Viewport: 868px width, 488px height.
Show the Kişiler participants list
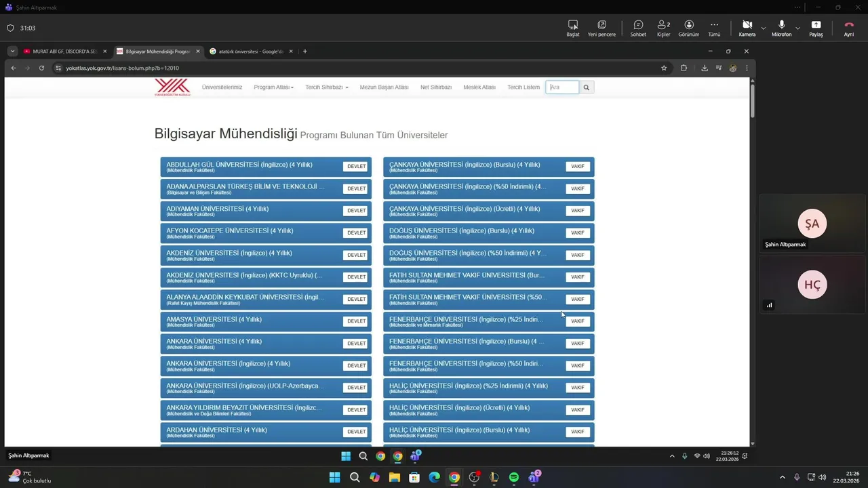663,28
